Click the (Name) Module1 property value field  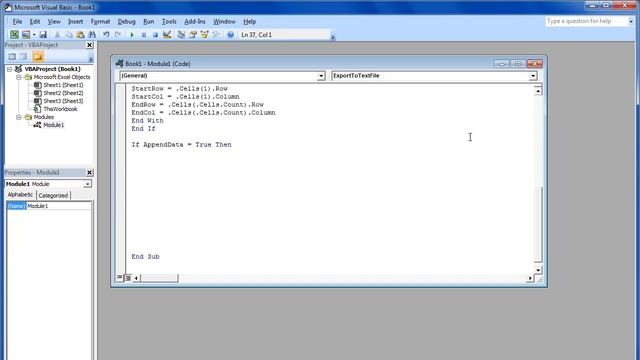(58, 206)
